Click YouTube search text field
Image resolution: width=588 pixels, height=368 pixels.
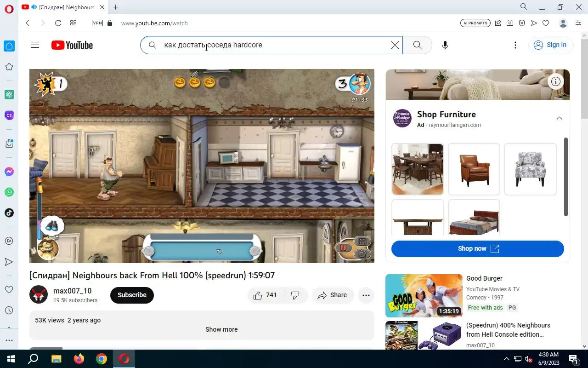click(x=271, y=45)
